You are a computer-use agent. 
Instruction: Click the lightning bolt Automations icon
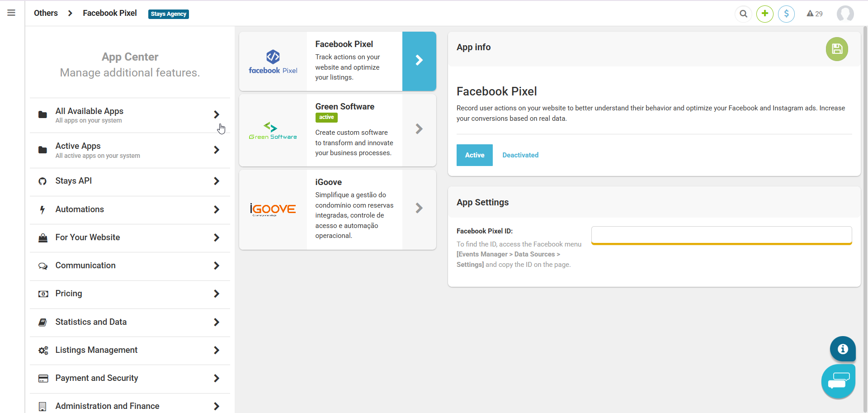pyautogui.click(x=42, y=209)
